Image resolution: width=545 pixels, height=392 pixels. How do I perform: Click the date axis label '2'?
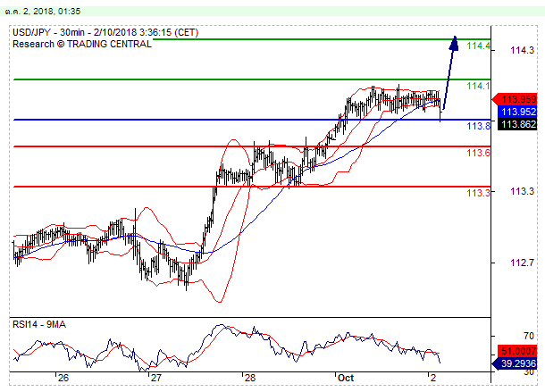(x=433, y=378)
